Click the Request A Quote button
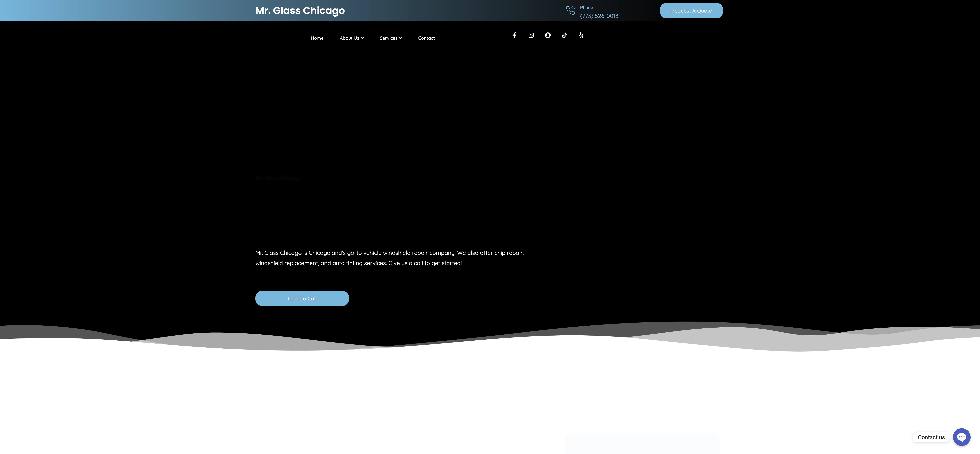 click(x=691, y=11)
